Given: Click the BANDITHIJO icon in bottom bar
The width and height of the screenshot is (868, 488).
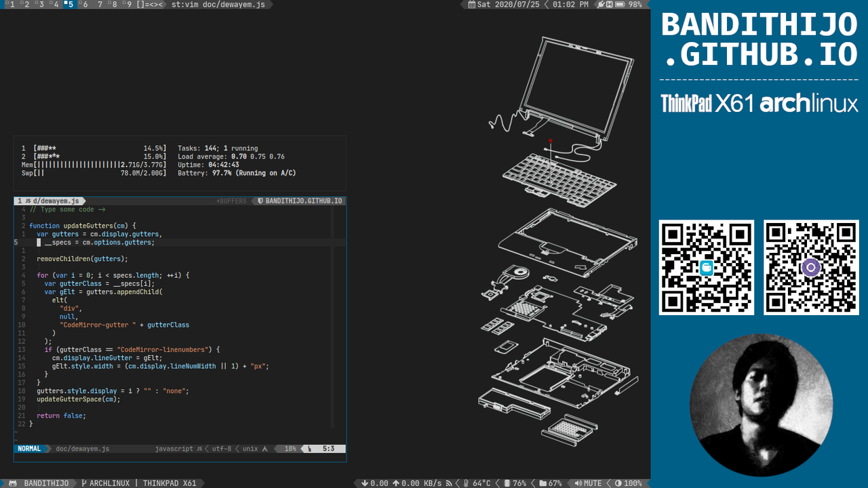Looking at the screenshot, I should (13, 483).
